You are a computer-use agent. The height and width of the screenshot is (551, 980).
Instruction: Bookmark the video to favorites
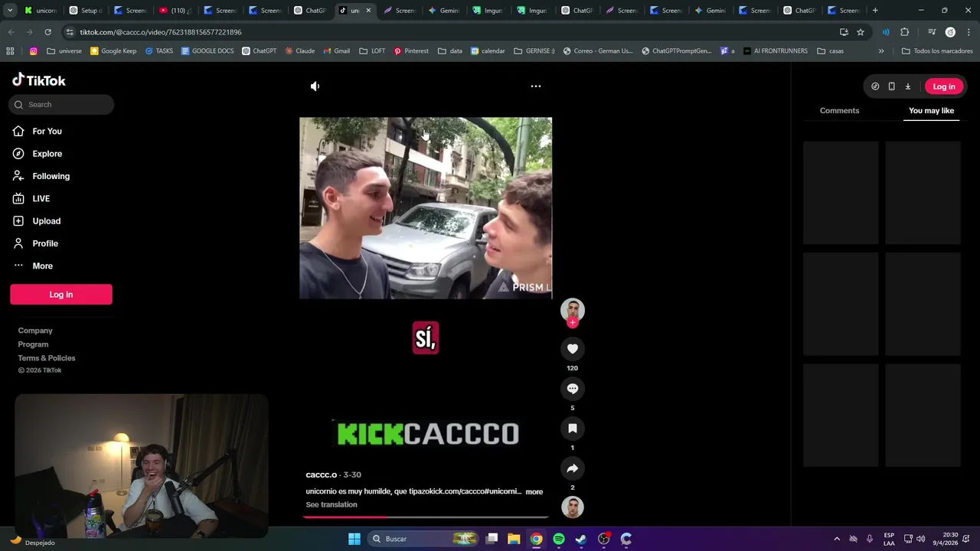tap(572, 429)
